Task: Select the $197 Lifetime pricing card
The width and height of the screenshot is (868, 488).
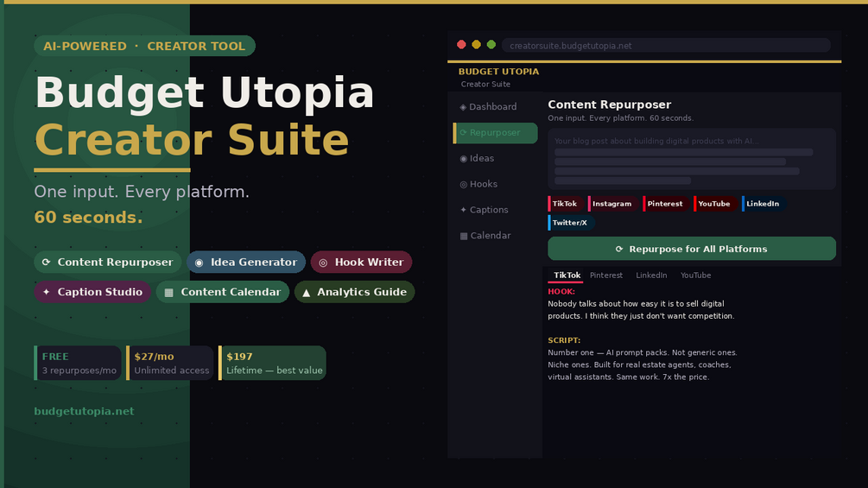Action: pyautogui.click(x=272, y=363)
